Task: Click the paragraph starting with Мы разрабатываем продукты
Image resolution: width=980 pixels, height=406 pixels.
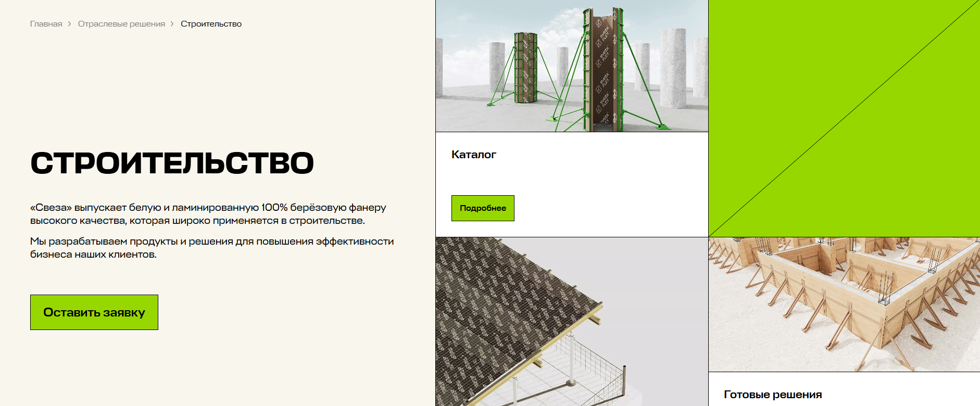Action: (212, 248)
